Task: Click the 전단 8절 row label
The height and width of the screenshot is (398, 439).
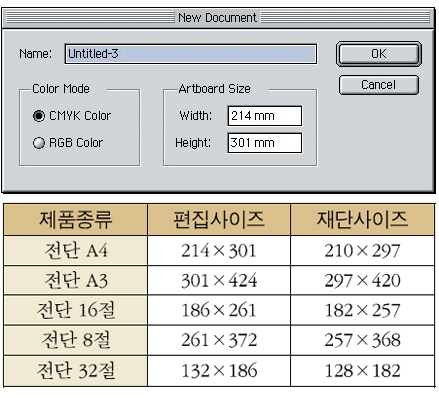Action: tap(76, 340)
